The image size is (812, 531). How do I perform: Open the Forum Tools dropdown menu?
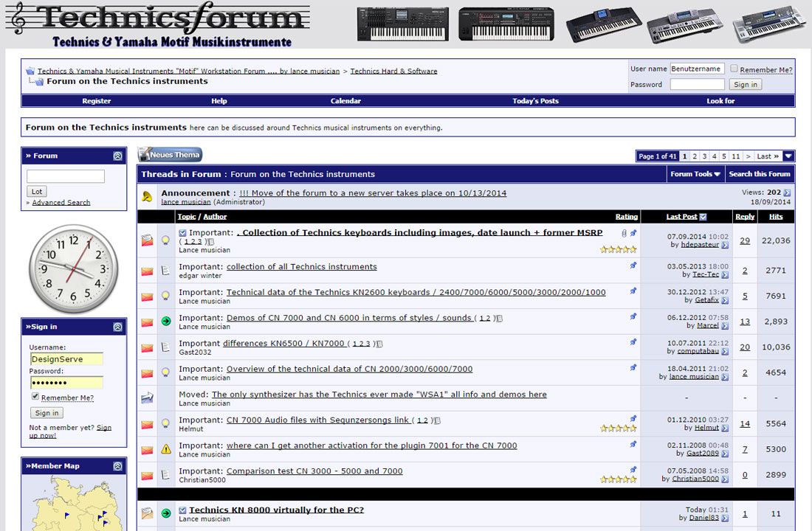695,174
